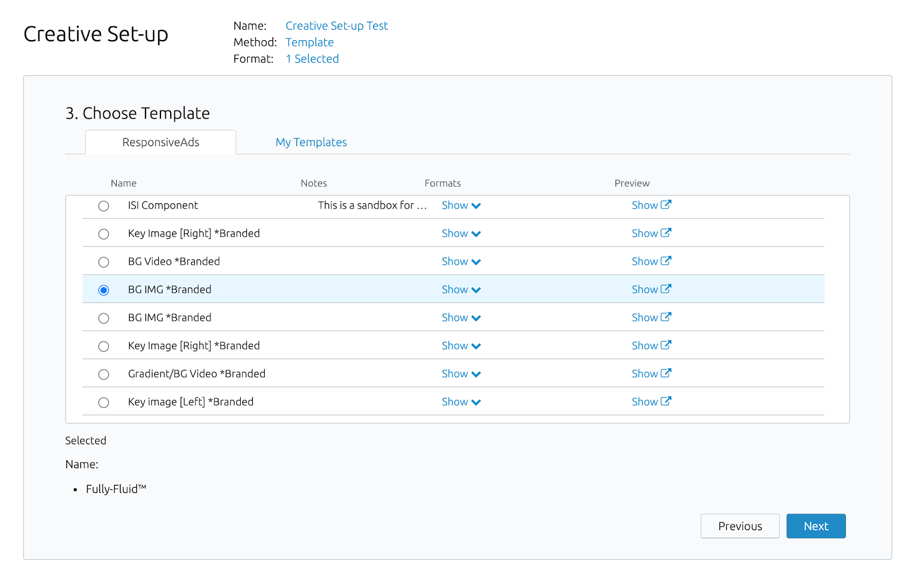This screenshot has width=917, height=588.
Task: Switch to the My Templates tab
Action: pos(311,142)
